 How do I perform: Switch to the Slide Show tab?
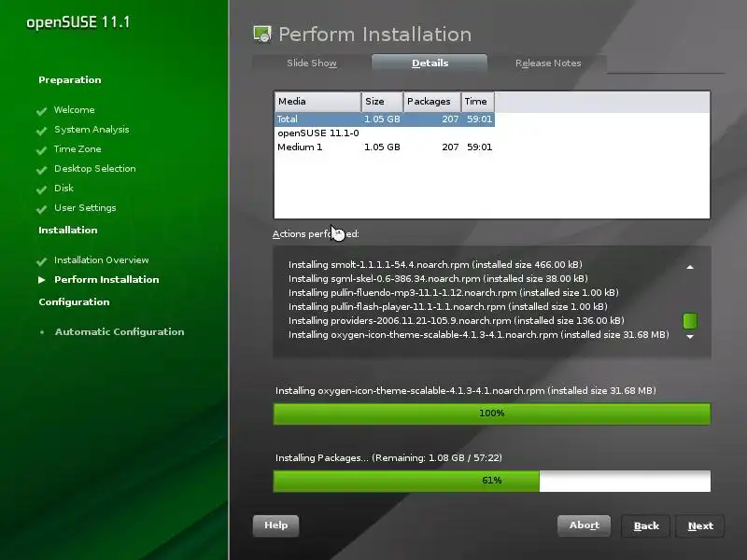tap(312, 63)
